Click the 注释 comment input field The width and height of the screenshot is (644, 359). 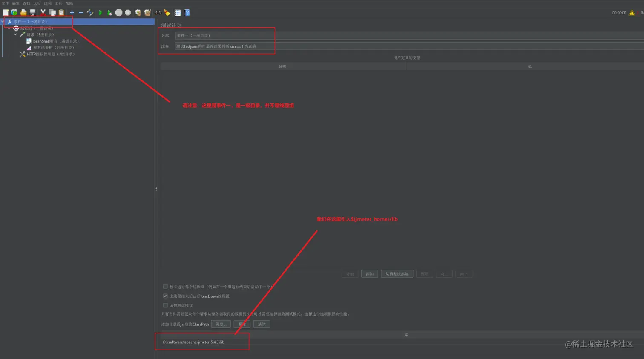click(x=409, y=46)
